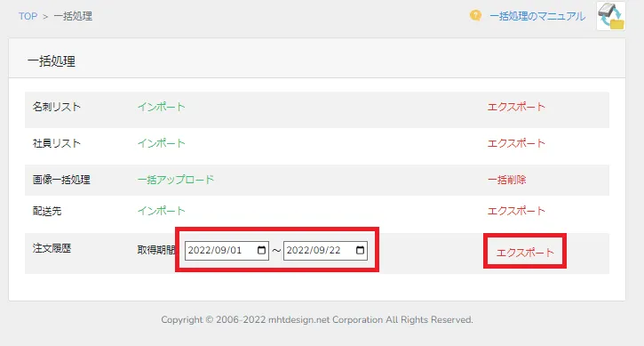Click the 注文履歴 row label

point(52,248)
